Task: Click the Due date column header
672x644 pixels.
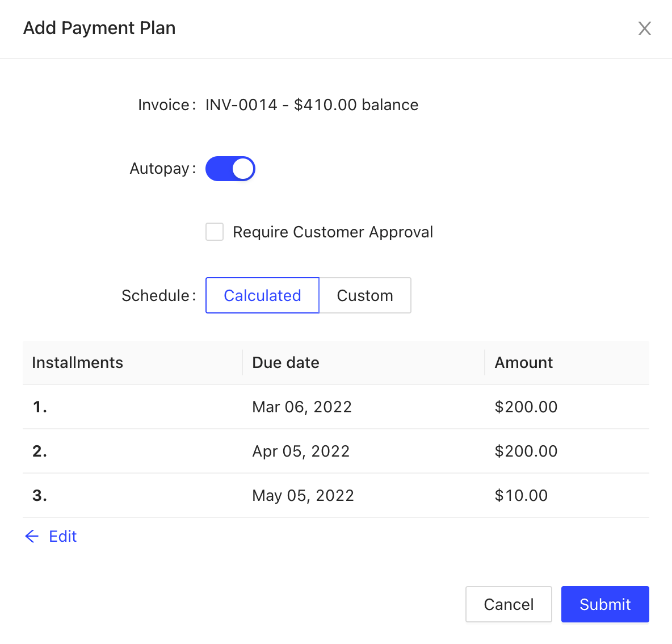Action: [285, 362]
